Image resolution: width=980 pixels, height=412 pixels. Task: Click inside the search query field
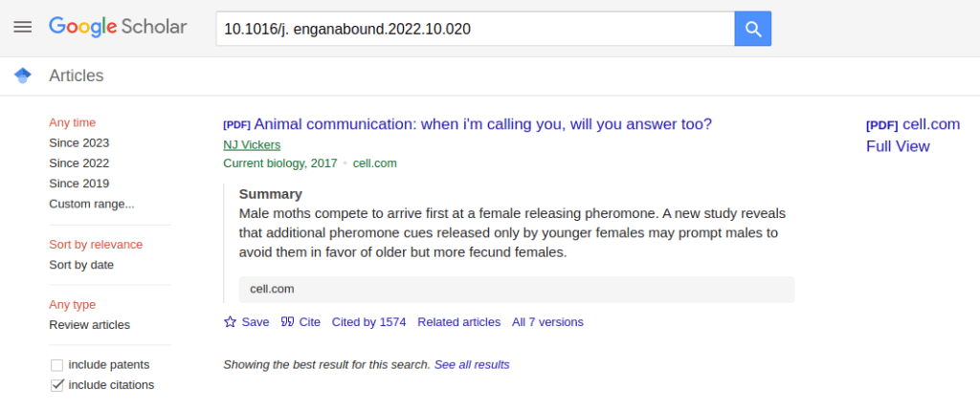474,29
